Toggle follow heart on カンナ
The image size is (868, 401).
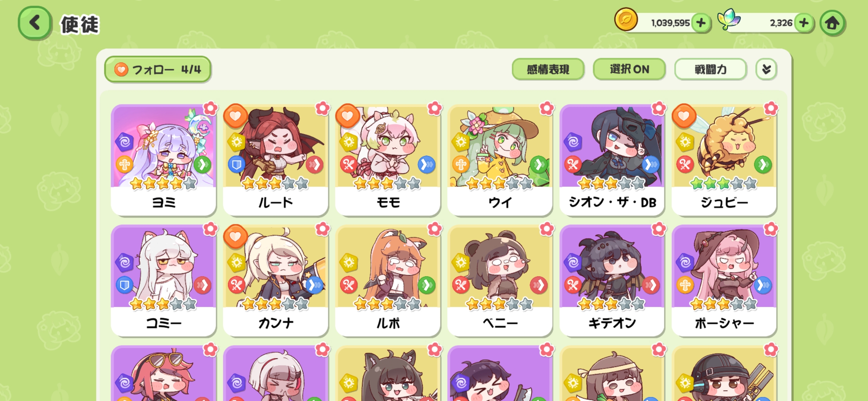[x=236, y=236]
